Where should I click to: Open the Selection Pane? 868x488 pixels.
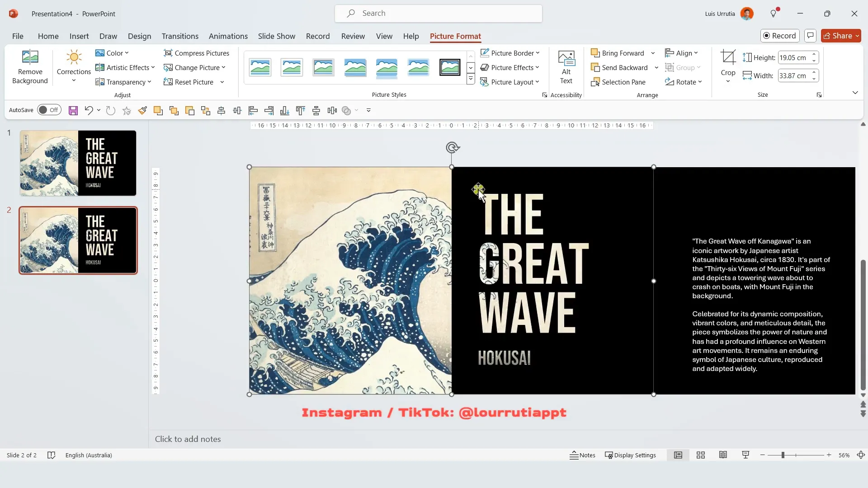pos(618,82)
